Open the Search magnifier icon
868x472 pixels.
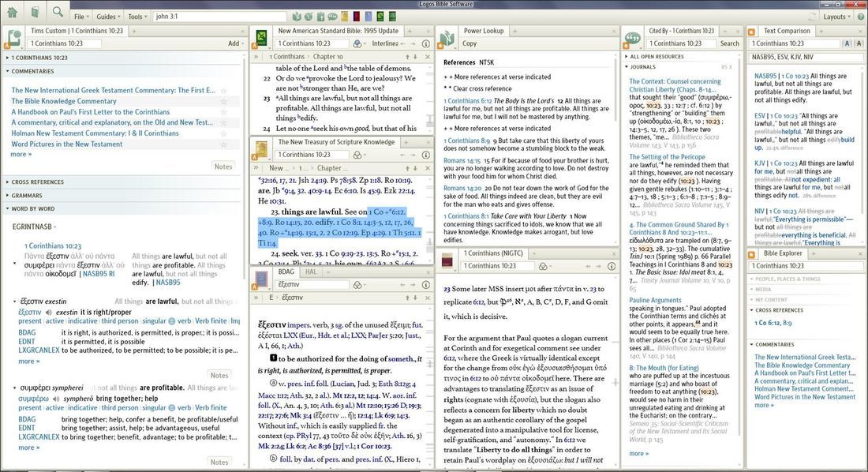click(x=57, y=12)
